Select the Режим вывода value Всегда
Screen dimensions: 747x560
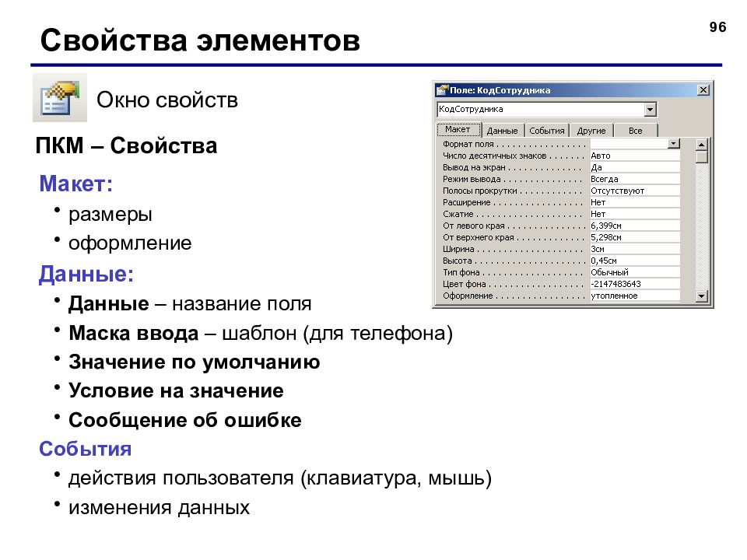pos(635,179)
